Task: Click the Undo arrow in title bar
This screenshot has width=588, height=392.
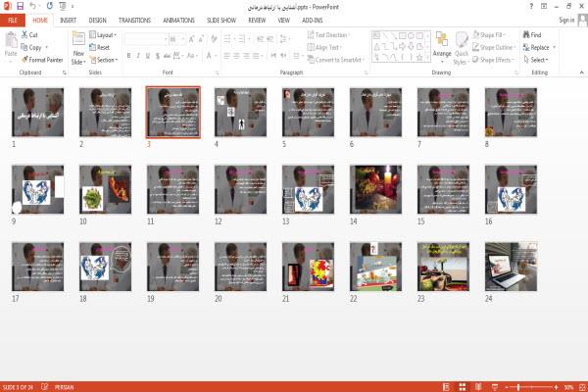Action: coord(32,6)
